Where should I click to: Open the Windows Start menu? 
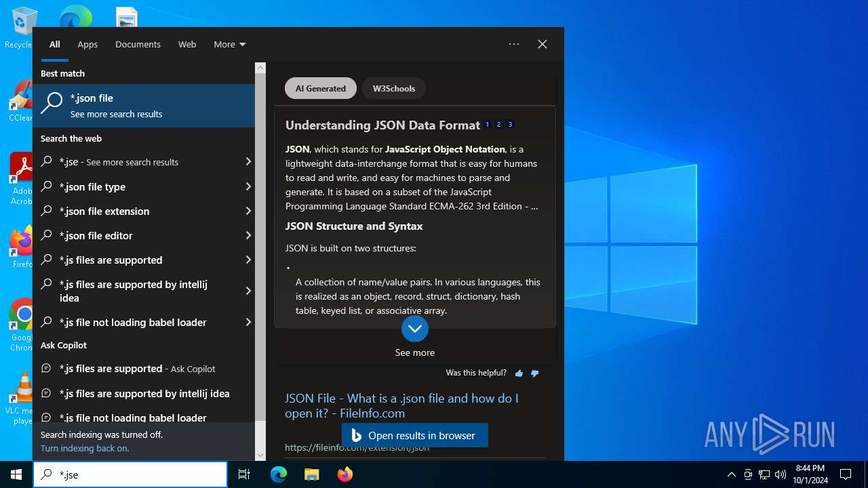click(16, 474)
